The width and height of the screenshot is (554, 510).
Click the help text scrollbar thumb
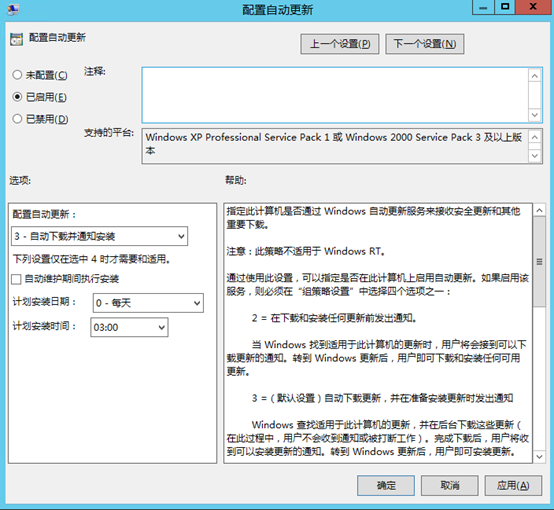(x=539, y=262)
